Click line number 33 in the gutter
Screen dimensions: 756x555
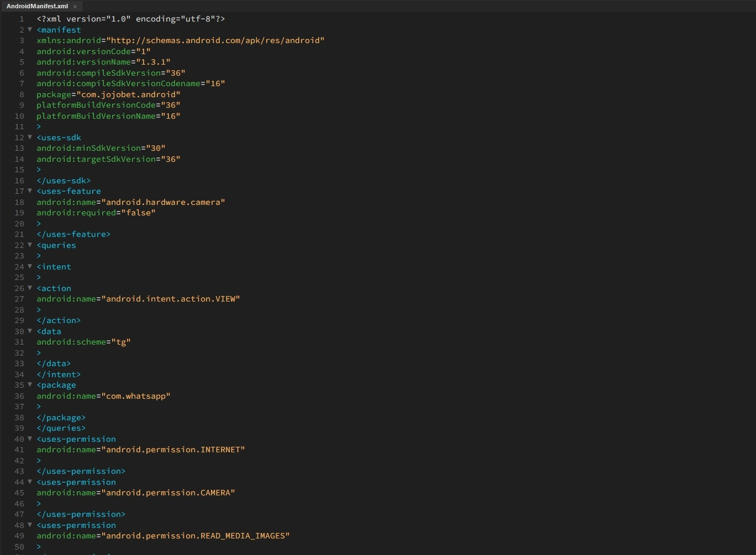tap(19, 363)
